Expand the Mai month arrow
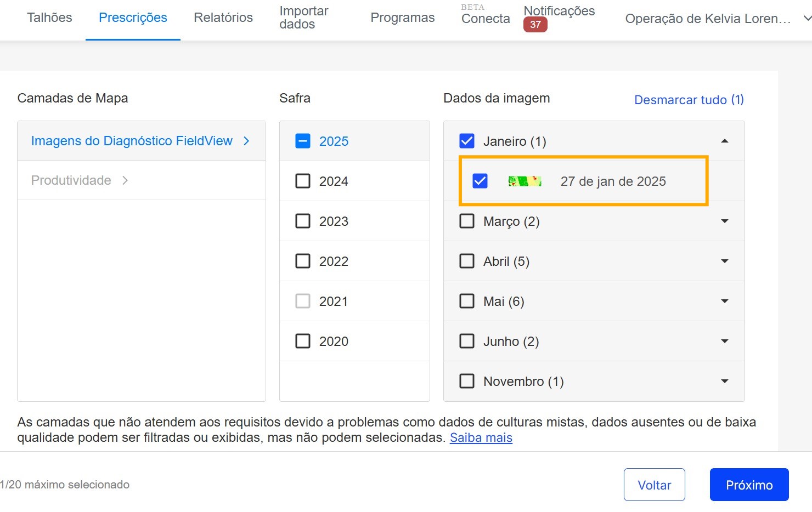Image resolution: width=812 pixels, height=512 pixels. 724,301
